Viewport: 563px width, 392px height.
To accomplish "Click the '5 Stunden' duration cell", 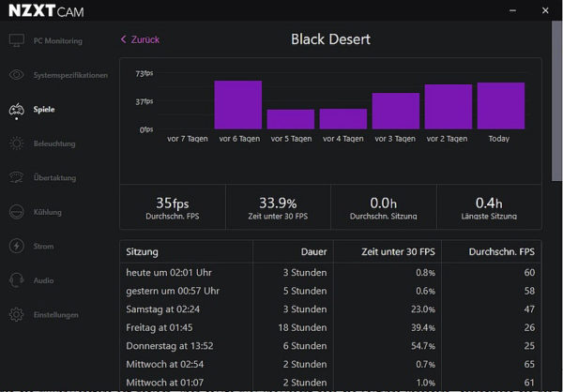I will (x=305, y=291).
